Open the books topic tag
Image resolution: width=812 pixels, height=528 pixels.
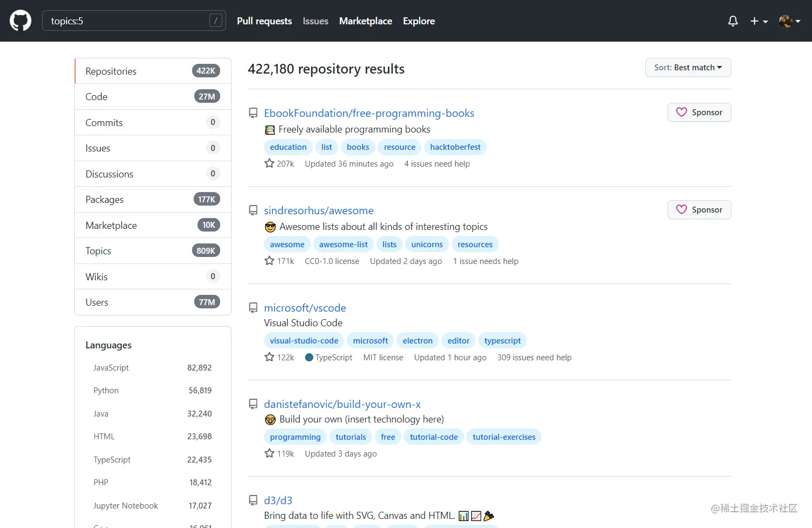(358, 147)
